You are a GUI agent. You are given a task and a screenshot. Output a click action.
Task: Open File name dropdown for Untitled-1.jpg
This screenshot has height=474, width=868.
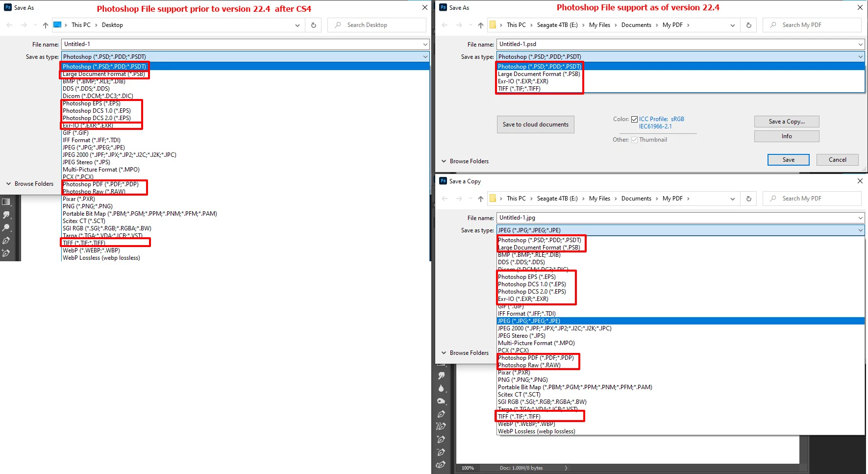(860, 218)
